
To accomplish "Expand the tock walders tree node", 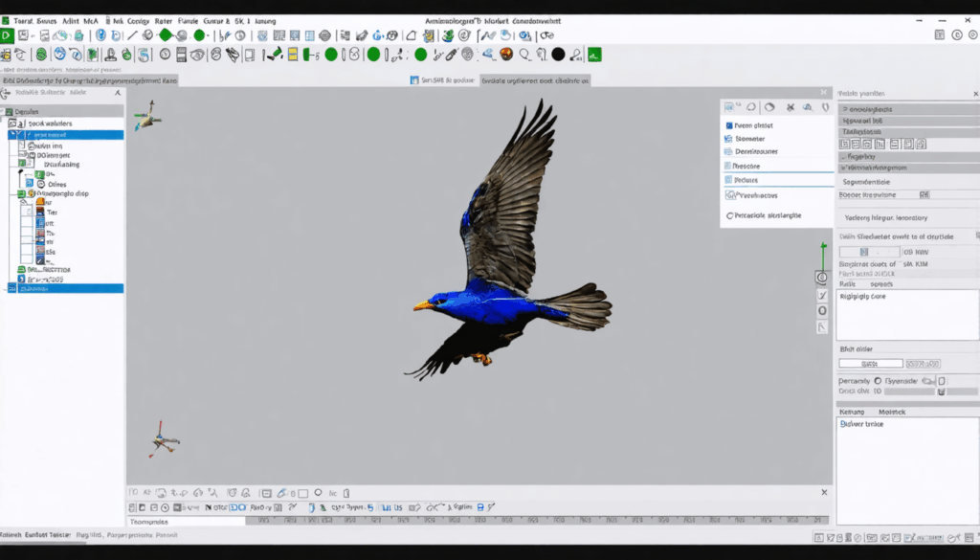I will pyautogui.click(x=11, y=123).
